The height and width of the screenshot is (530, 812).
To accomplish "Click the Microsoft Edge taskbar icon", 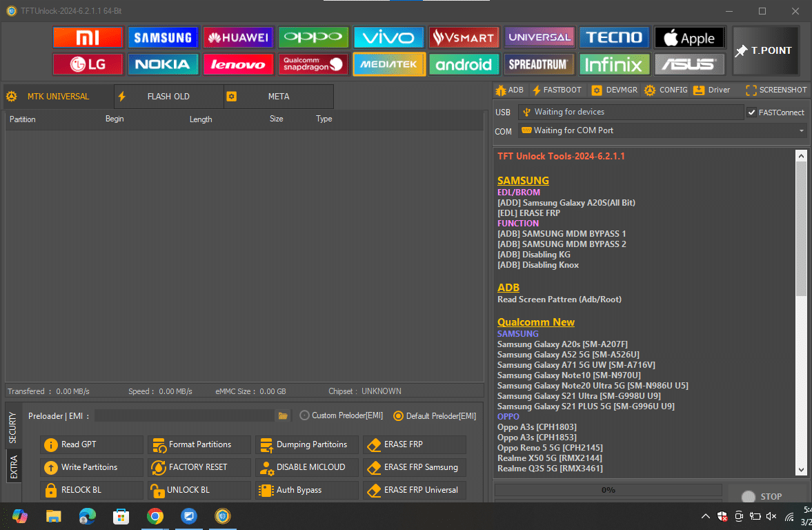I will tap(87, 516).
